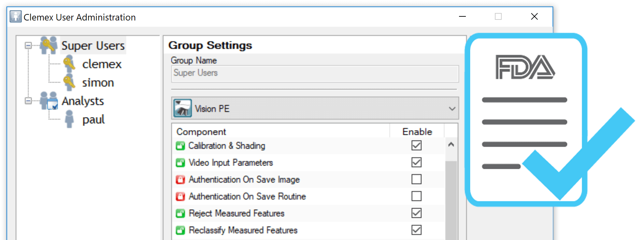Open the Vision PE dropdown
This screenshot has width=644, height=240.
click(452, 109)
